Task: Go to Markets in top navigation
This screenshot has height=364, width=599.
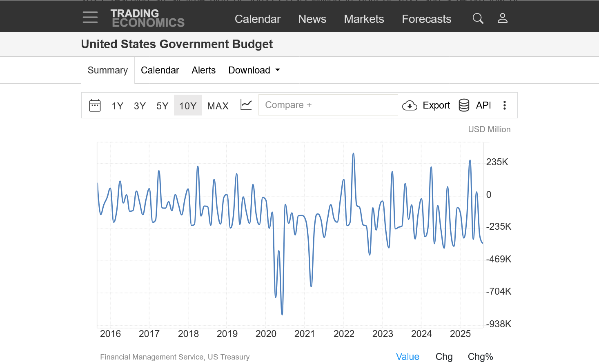Action: click(x=364, y=19)
